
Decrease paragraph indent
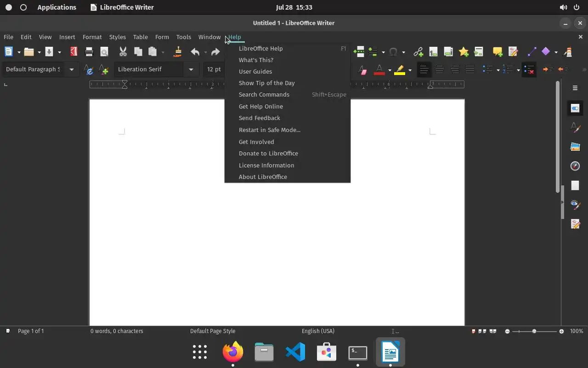point(563,70)
